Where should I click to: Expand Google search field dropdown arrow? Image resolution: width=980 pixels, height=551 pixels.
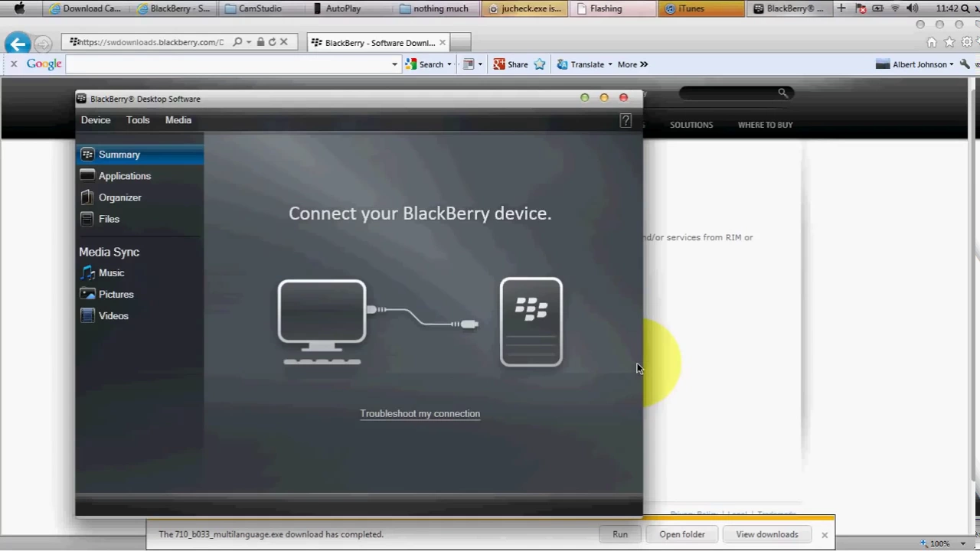[395, 64]
